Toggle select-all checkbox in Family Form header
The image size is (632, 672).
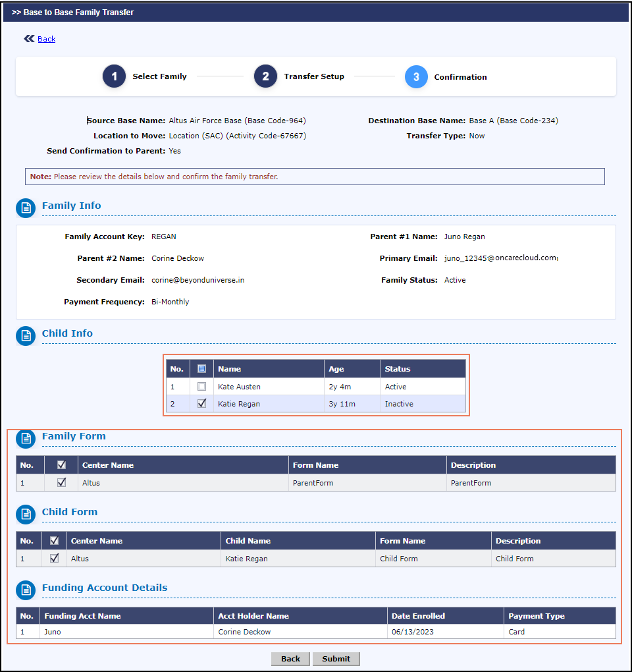point(61,464)
